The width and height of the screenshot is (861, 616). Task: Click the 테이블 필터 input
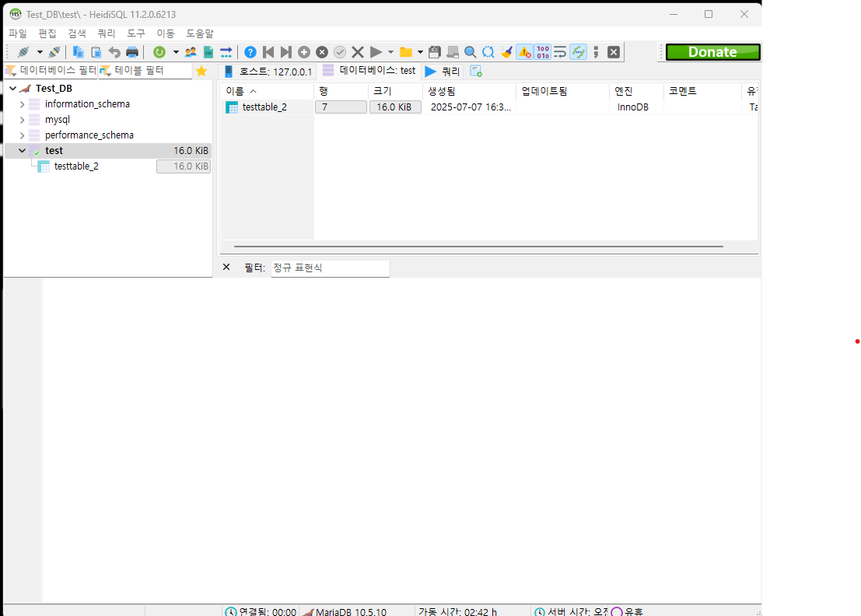[145, 71]
